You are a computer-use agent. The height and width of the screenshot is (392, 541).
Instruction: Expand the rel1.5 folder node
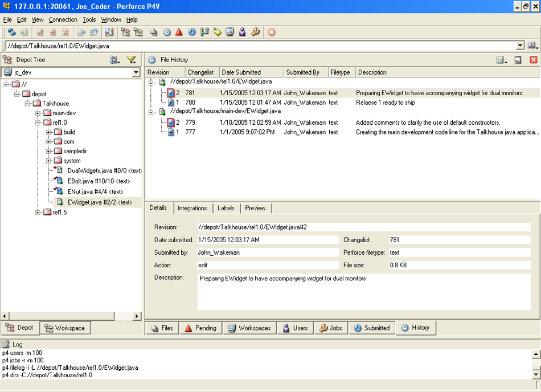point(38,213)
